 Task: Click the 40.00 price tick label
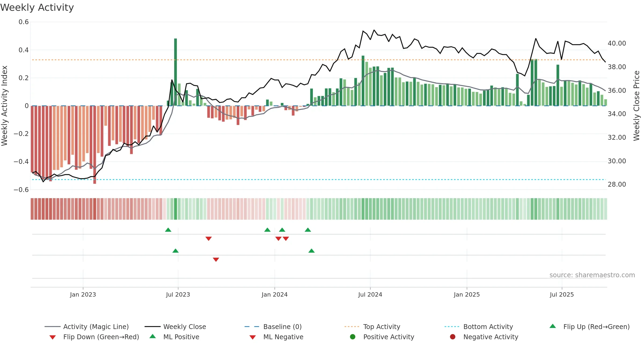tap(617, 43)
